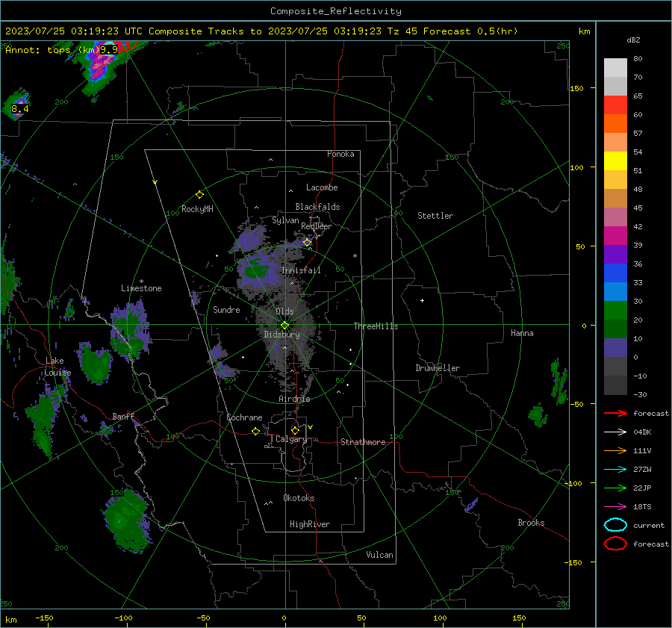Click the yellow diamond marker above Calgary
672x628 pixels.
click(295, 430)
